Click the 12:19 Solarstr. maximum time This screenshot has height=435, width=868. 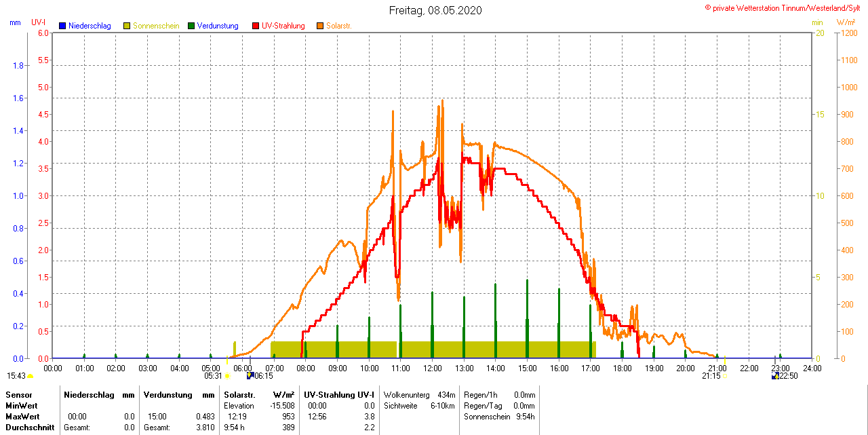pos(237,417)
